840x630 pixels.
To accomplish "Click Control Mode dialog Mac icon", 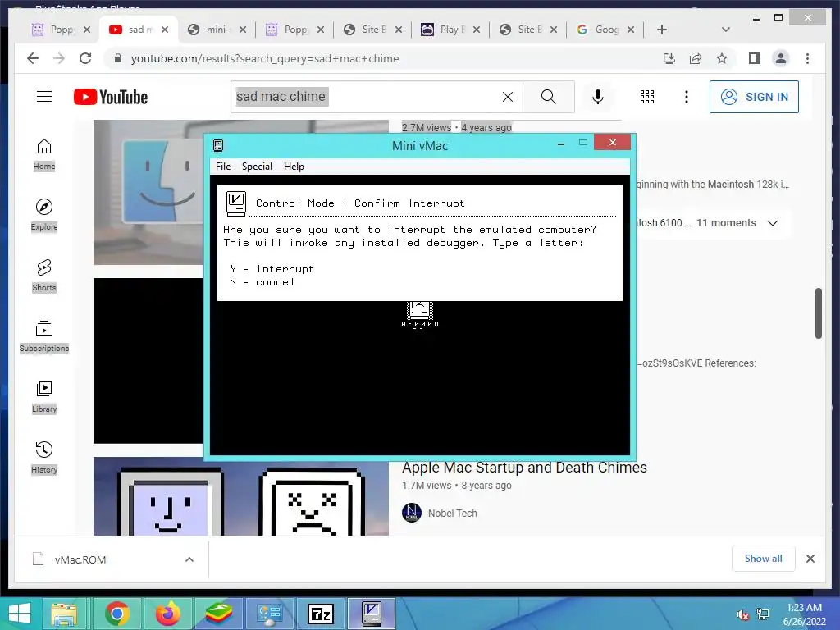I will [235, 203].
